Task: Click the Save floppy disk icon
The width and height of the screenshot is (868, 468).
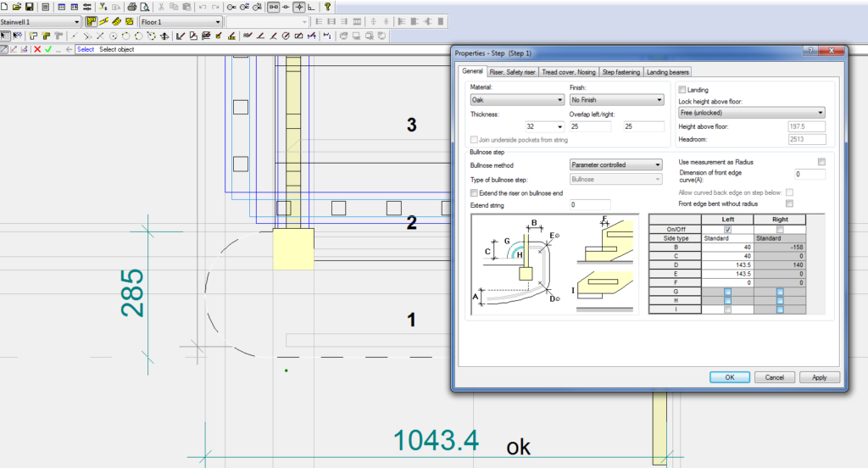Action: point(29,7)
